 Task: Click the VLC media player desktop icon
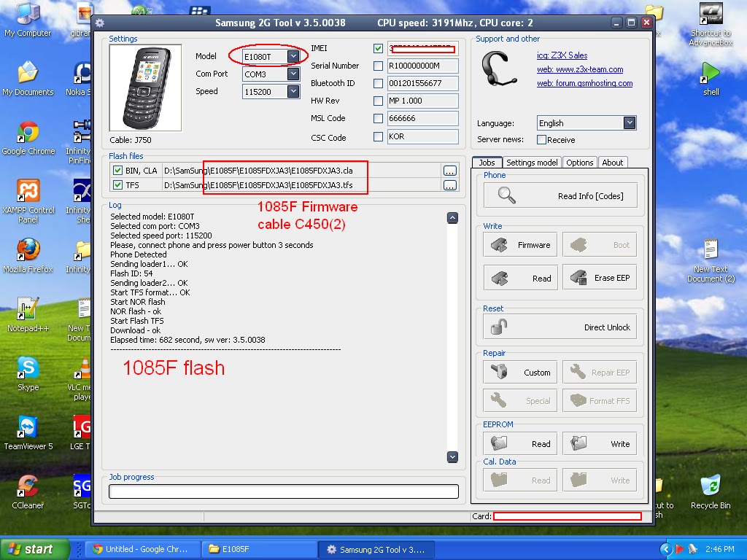(81, 378)
